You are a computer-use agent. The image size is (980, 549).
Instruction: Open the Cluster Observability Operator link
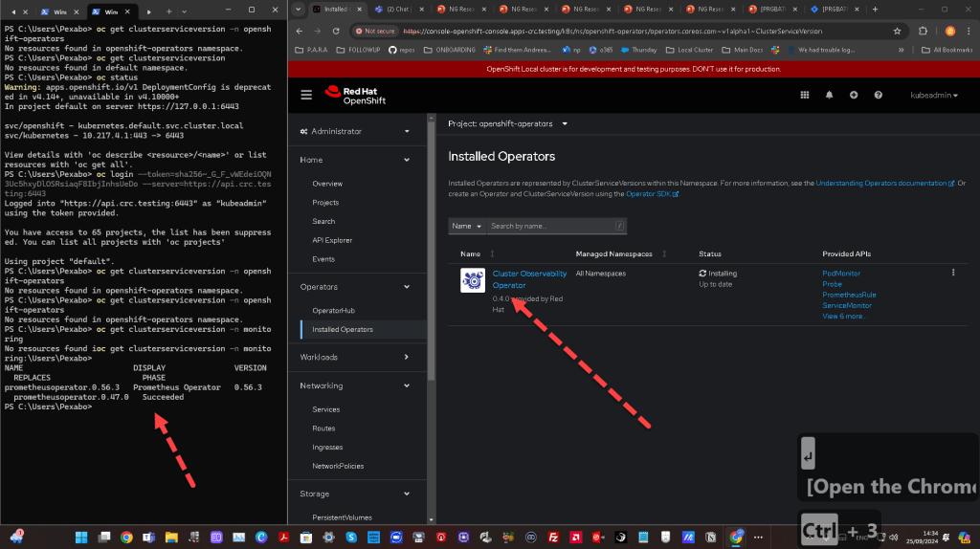529,279
